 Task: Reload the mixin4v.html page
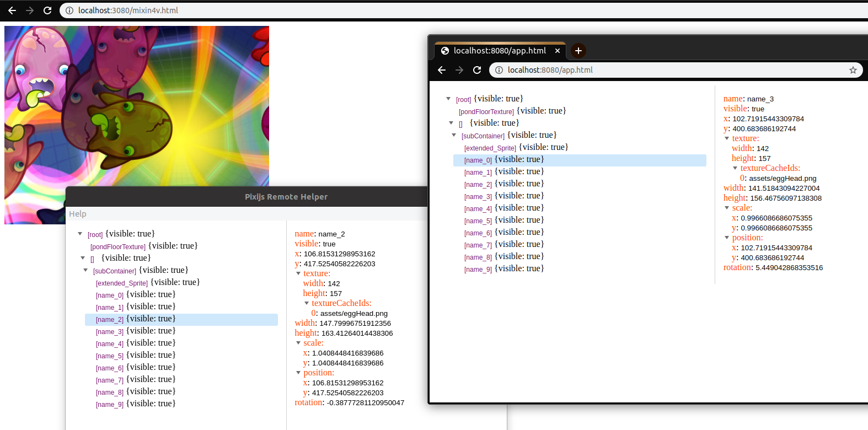pyautogui.click(x=47, y=10)
